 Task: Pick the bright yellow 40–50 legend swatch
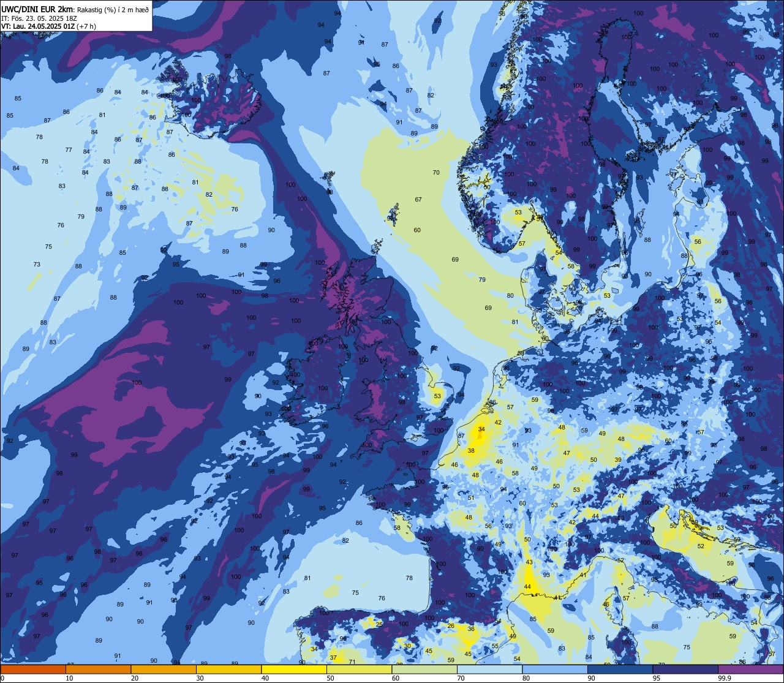coord(294,669)
